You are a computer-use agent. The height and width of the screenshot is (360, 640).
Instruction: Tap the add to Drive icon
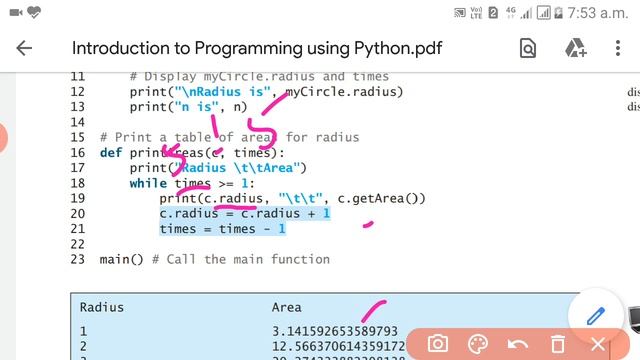(576, 48)
